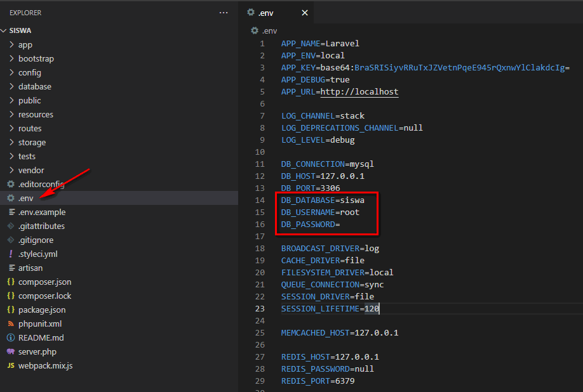
Task: Click the README.md info icon
Action: 11,338
